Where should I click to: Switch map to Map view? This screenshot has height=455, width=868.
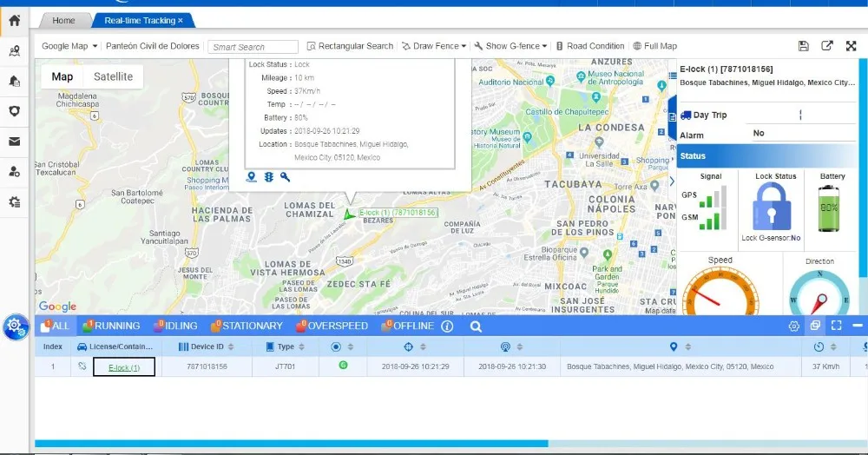tap(62, 76)
